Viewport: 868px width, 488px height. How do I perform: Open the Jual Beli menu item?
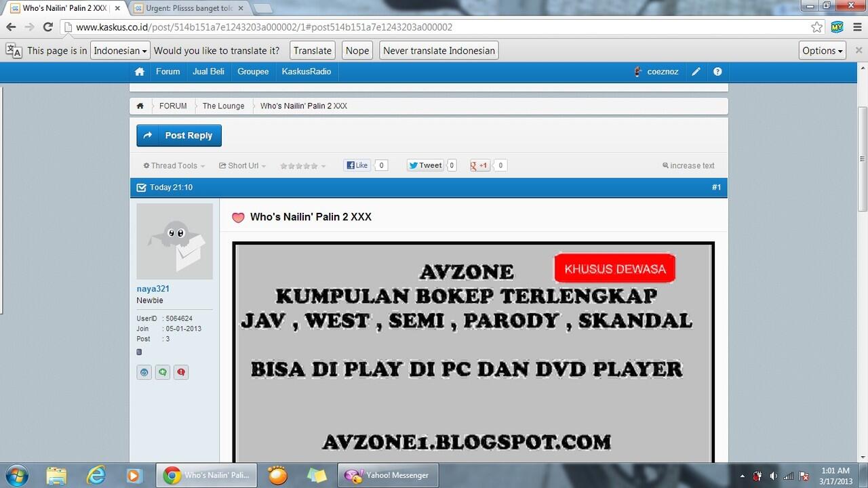[x=208, y=72]
